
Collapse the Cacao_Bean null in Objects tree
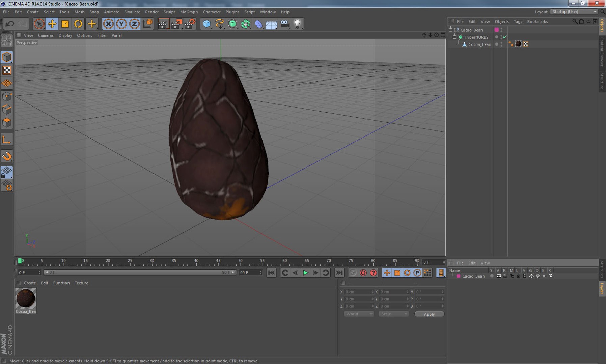coord(451,30)
